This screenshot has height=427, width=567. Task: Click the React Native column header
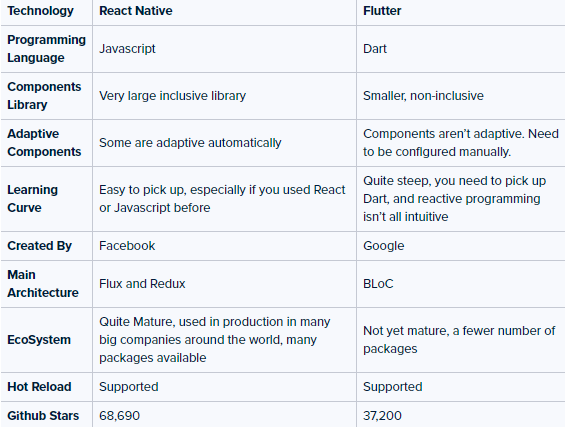pos(136,11)
